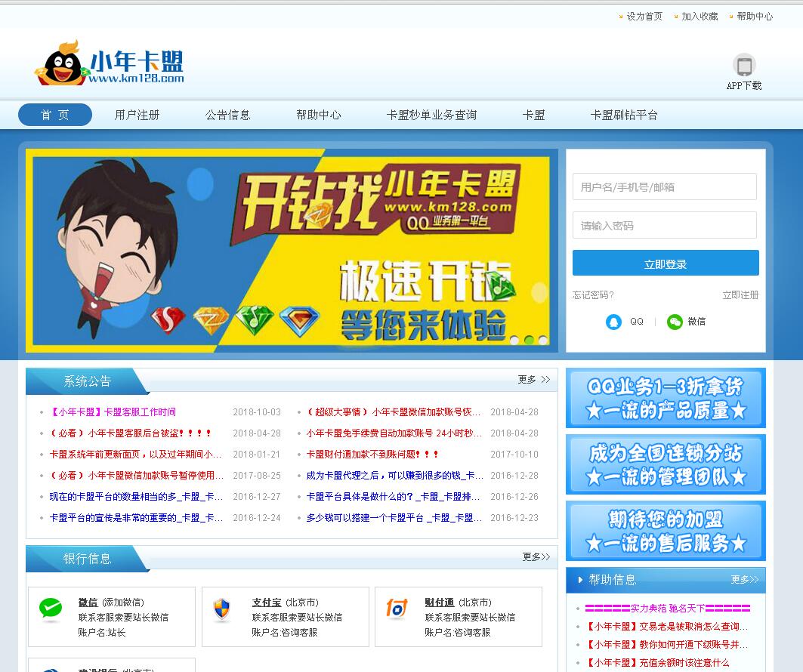Viewport: 803px width, 672px height.
Task: Open 充值余额时该注意什么 help link
Action: (657, 663)
